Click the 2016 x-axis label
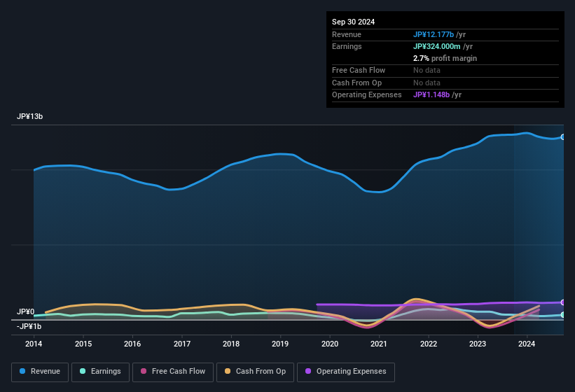575x392 pixels. (132, 344)
